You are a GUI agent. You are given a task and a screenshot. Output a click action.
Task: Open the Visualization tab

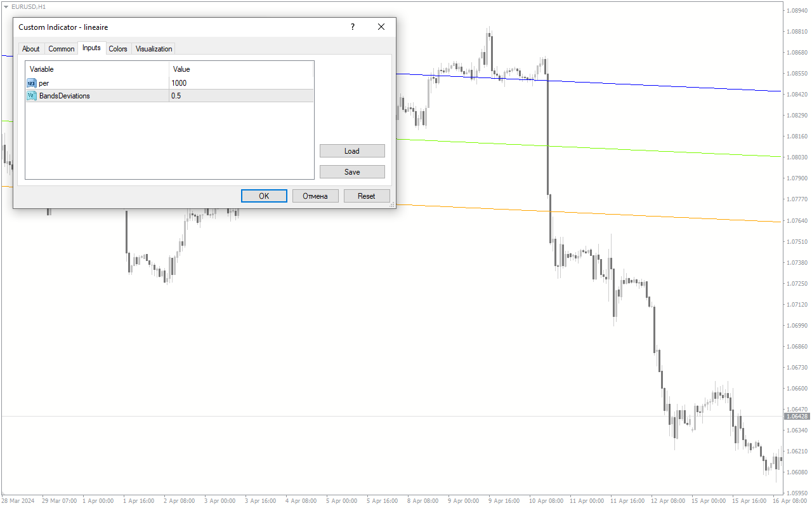coord(154,49)
